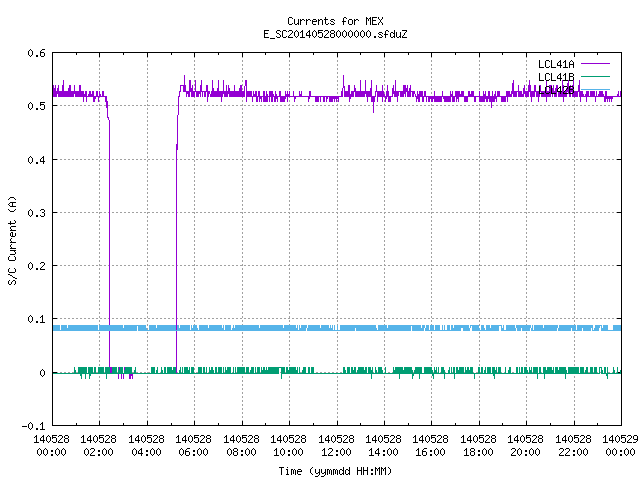Click the blue LCL42B legend line sample
The height and width of the screenshot is (480, 640).
pos(595,89)
